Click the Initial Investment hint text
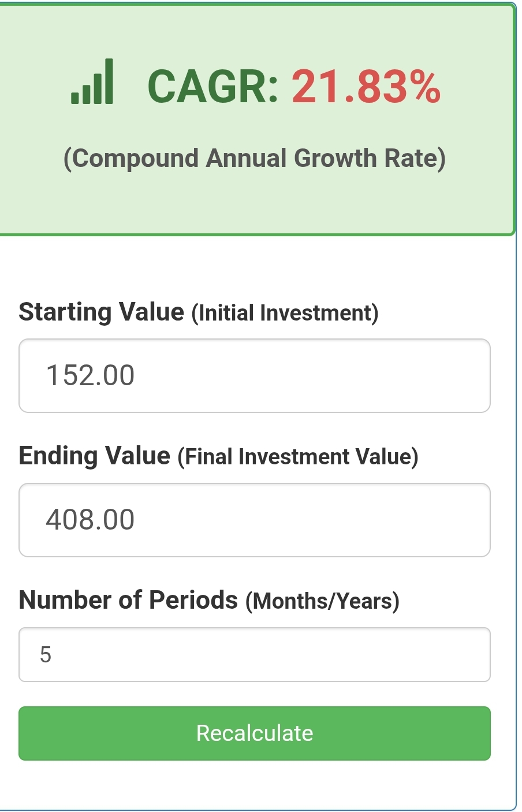Image resolution: width=522 pixels, height=812 pixels. (x=285, y=313)
